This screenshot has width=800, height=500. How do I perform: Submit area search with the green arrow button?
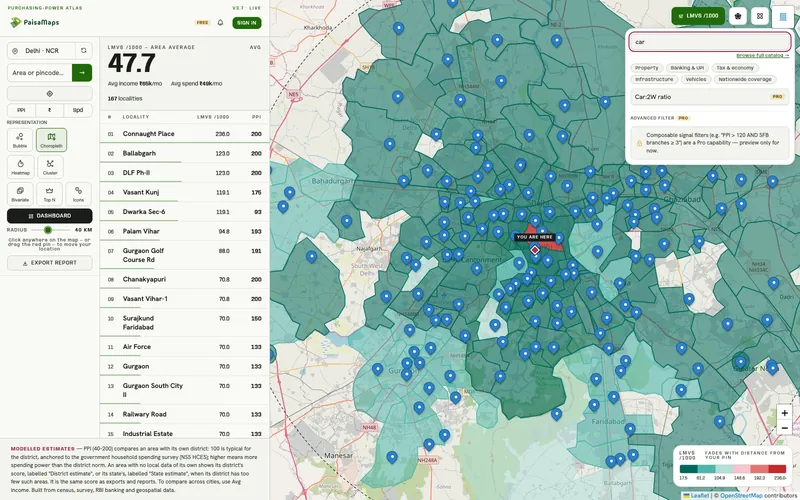click(x=82, y=73)
